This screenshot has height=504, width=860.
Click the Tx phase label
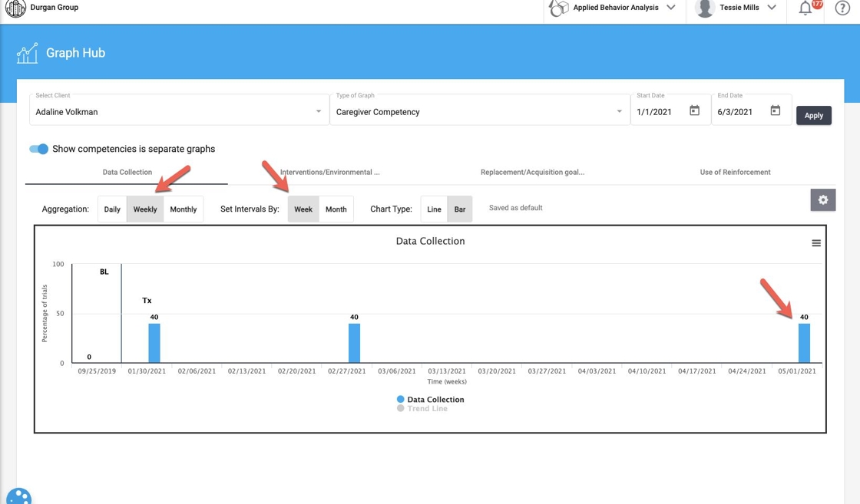tap(147, 300)
